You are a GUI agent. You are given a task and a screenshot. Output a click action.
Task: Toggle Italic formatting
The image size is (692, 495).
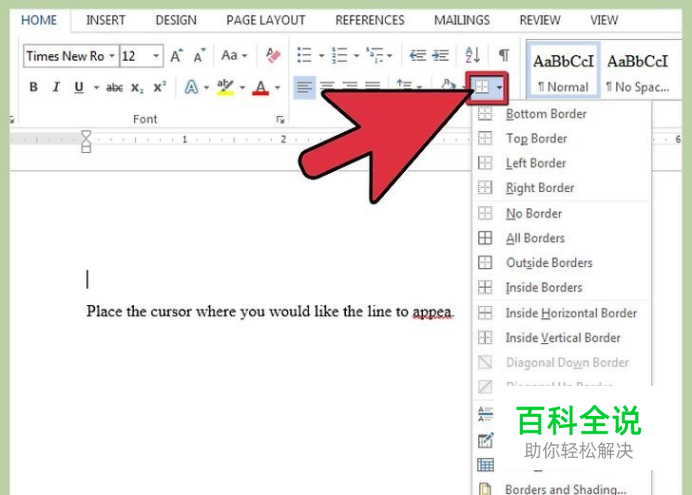56,87
